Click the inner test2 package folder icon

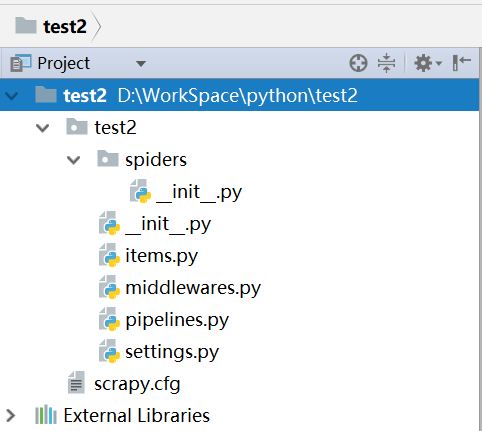[x=77, y=126]
